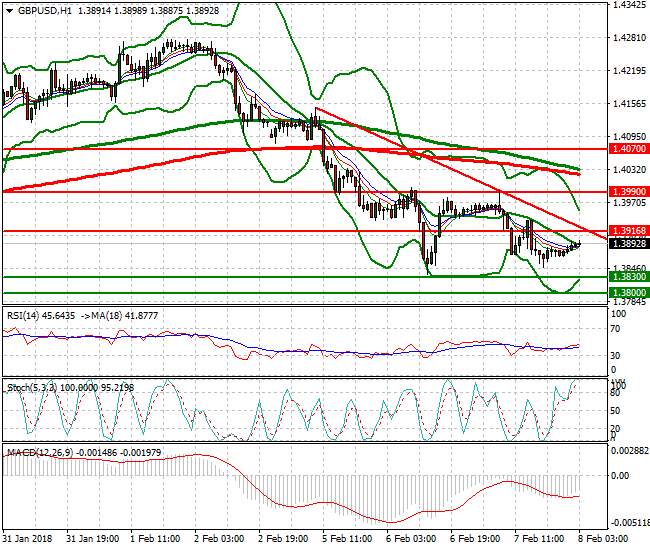The width and height of the screenshot is (650, 550).
Task: Click the 31 Jan 19:00 time axis label
Action: click(92, 539)
